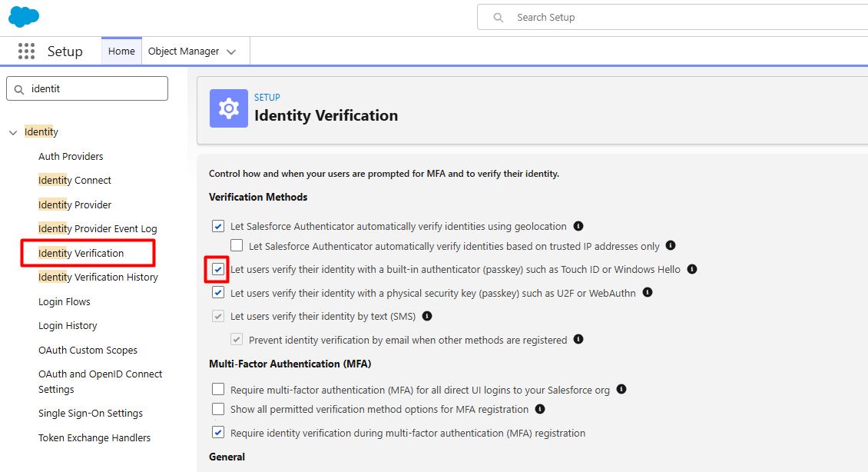This screenshot has height=472, width=868.
Task: Enable Show all permitted verification method options
Action: [x=218, y=409]
